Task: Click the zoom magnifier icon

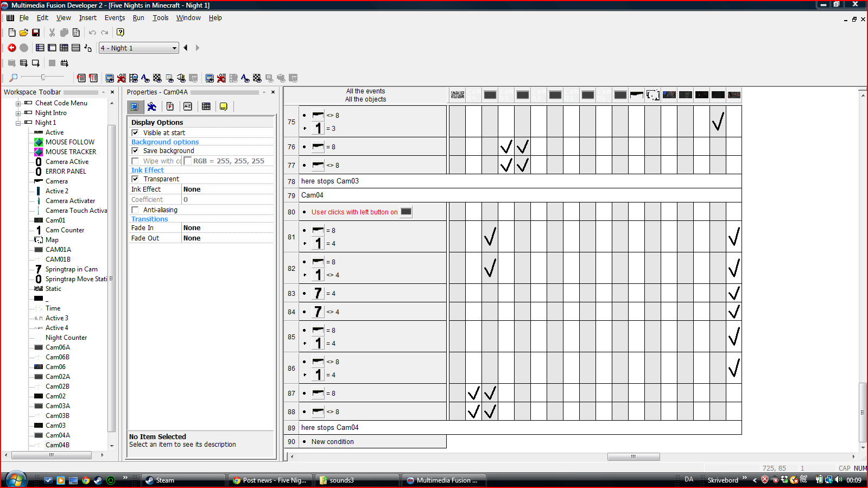Action: [x=14, y=78]
